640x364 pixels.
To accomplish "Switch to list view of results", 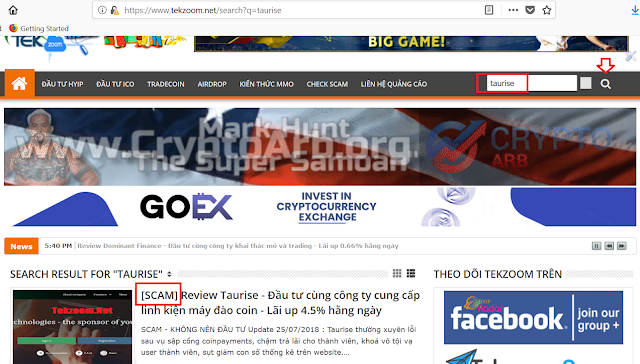I will click(x=411, y=273).
